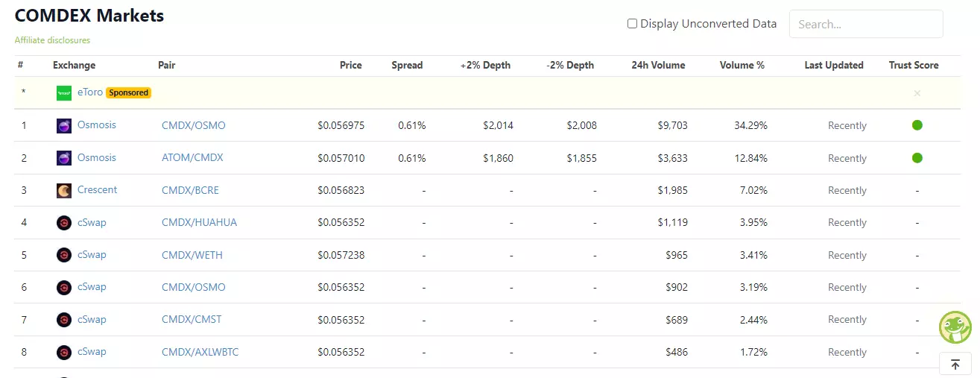980x378 pixels.
Task: Select +2% depth value $2,014
Action: coord(499,125)
